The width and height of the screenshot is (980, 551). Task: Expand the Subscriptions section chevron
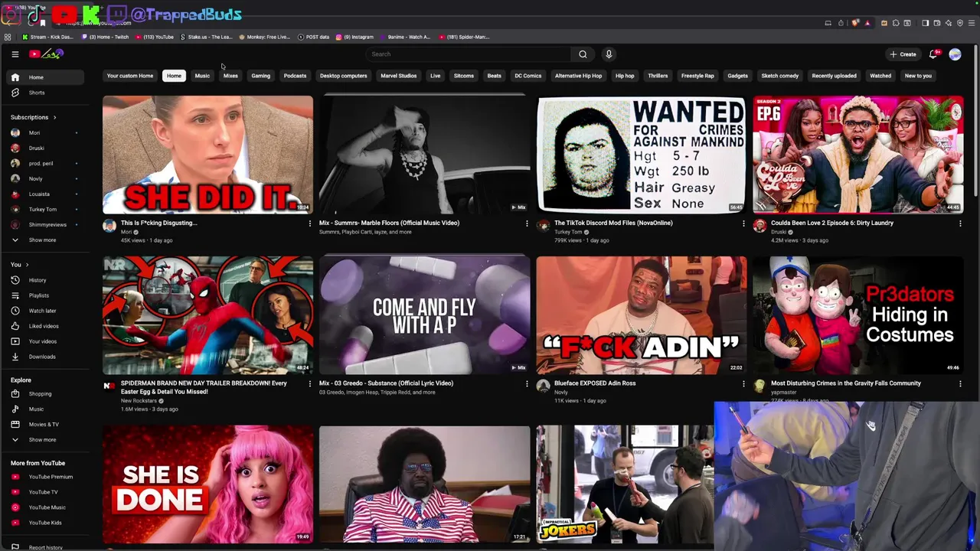54,117
